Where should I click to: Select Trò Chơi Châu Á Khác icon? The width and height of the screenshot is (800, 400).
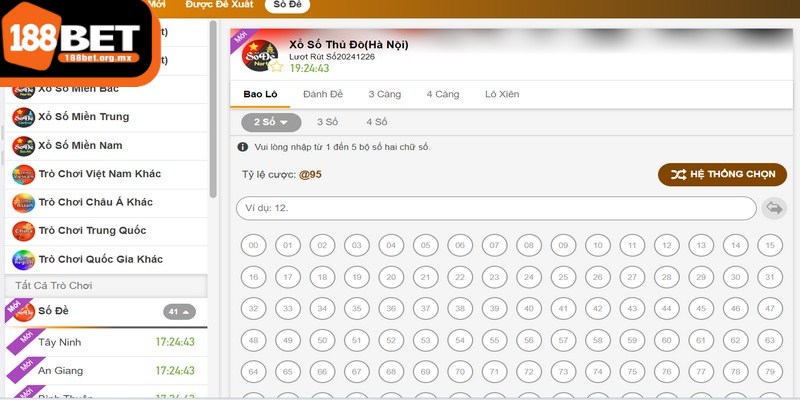[23, 203]
